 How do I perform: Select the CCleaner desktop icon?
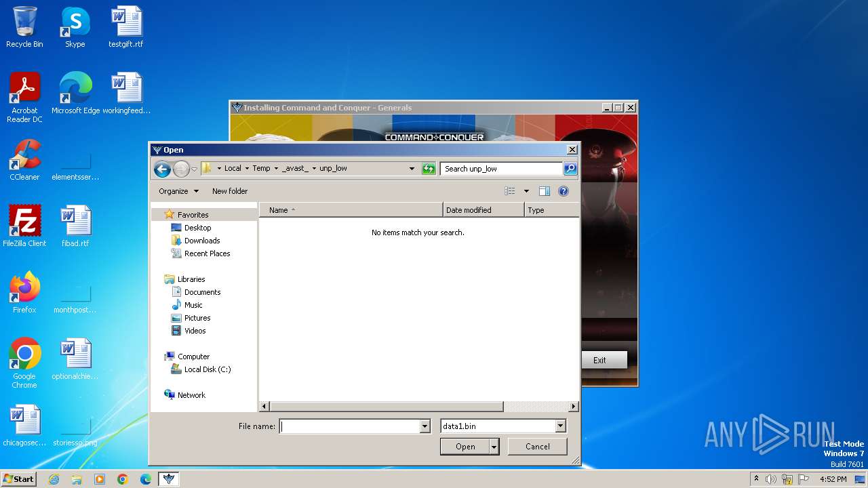click(24, 160)
